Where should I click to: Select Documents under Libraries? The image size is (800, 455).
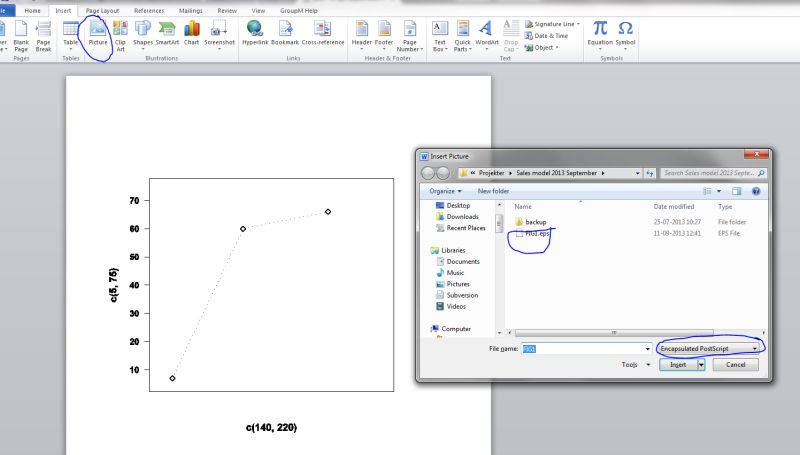point(463,262)
